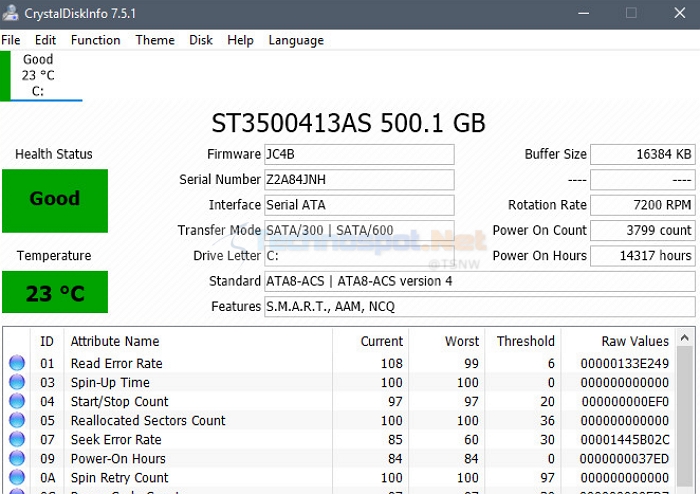
Task: Click the status orb for Seek Error Rate
Action: tap(17, 439)
